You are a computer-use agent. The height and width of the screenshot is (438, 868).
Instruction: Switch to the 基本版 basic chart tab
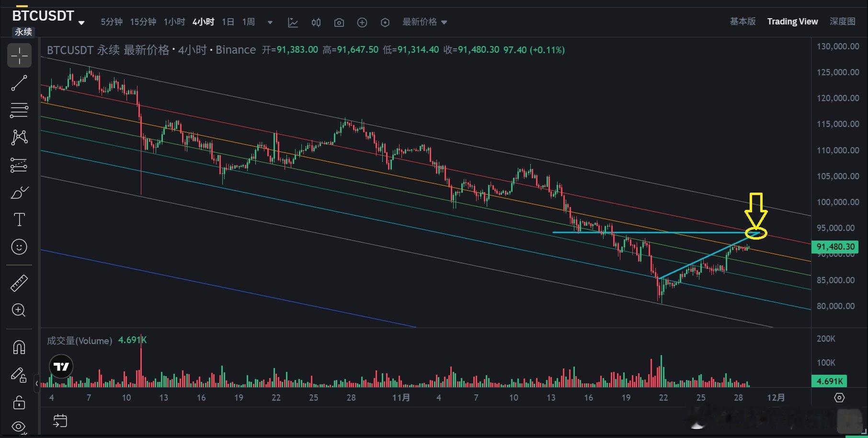click(742, 22)
